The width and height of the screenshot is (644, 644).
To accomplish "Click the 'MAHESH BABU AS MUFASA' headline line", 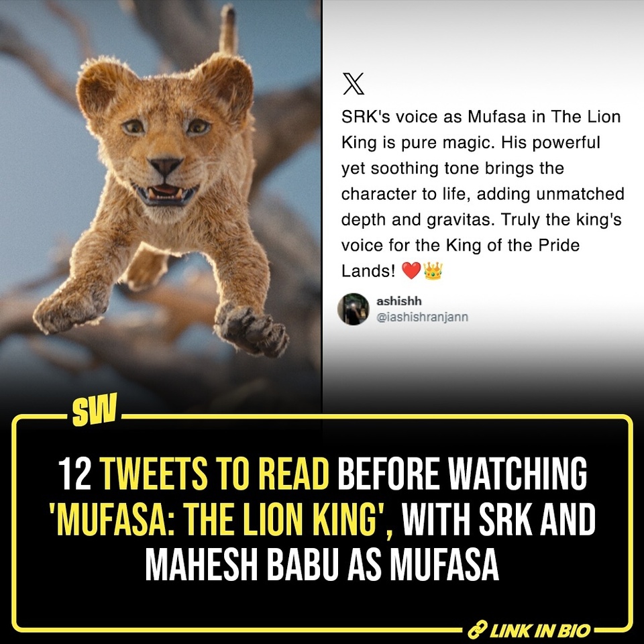I will pyautogui.click(x=322, y=563).
